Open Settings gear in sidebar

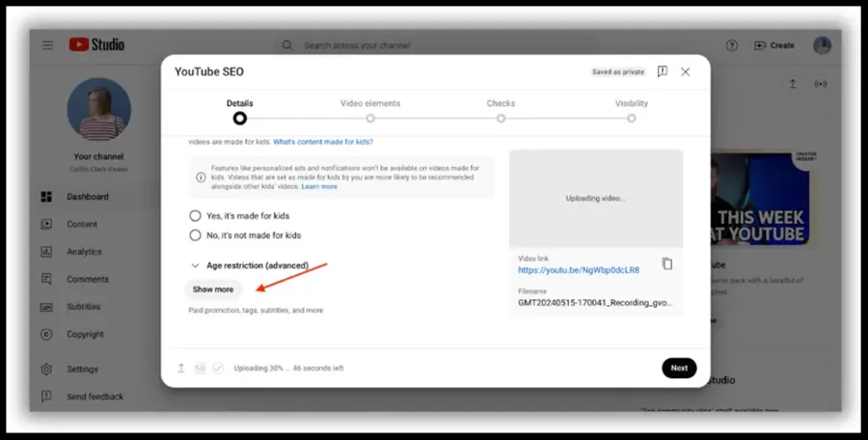(x=46, y=369)
